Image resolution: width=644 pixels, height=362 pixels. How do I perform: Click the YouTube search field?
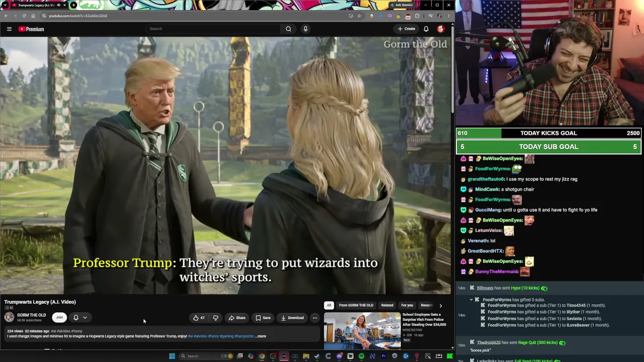tap(213, 29)
